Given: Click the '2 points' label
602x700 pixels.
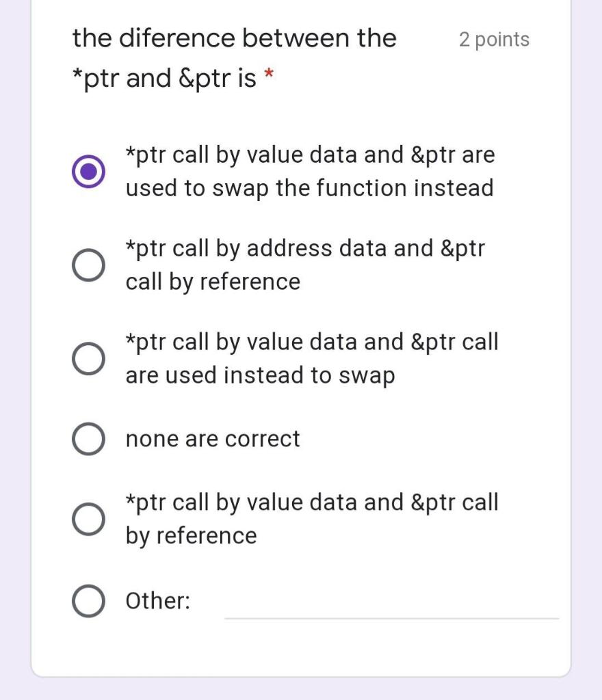Looking at the screenshot, I should [495, 40].
